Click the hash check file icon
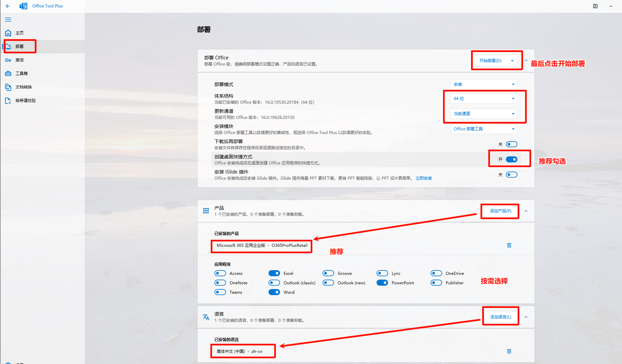The height and width of the screenshot is (364, 622). (8, 101)
